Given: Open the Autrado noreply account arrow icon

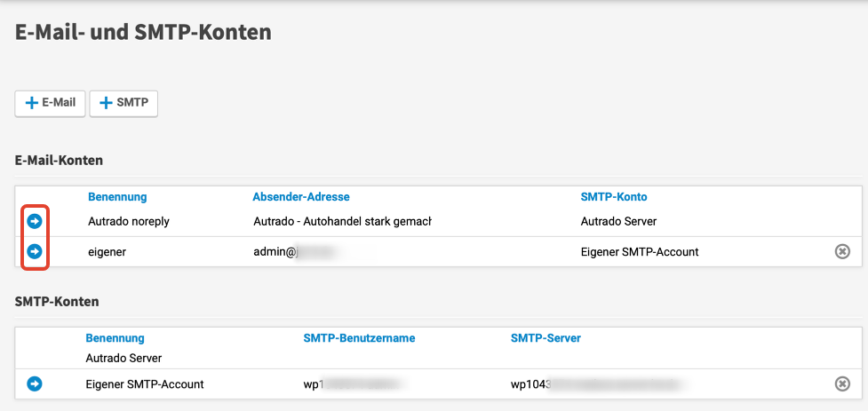Looking at the screenshot, I should pos(35,221).
